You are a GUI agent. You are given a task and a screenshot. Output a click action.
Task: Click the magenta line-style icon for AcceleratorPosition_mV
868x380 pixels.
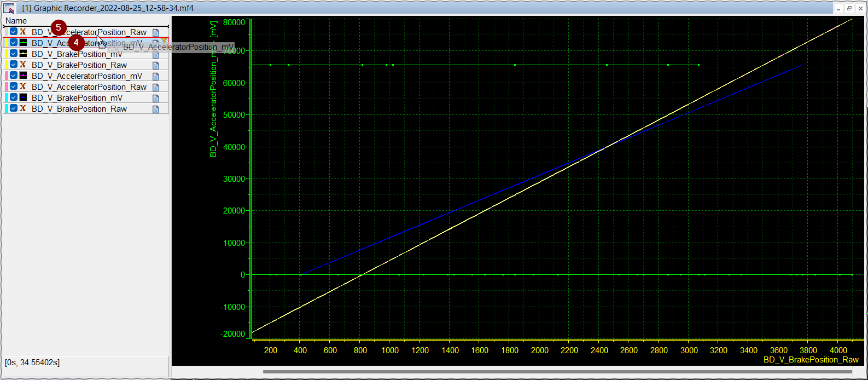23,76
